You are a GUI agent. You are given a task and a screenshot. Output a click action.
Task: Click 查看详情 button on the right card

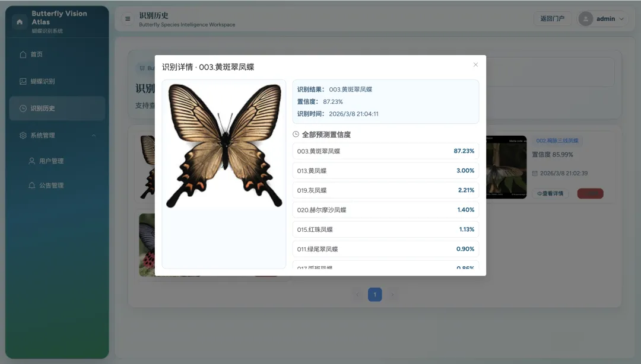click(550, 194)
